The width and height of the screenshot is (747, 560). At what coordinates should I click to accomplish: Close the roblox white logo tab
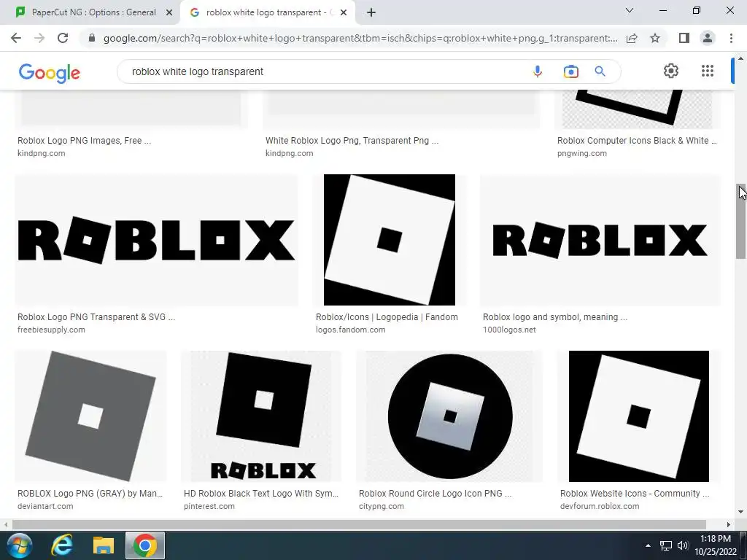click(x=344, y=12)
